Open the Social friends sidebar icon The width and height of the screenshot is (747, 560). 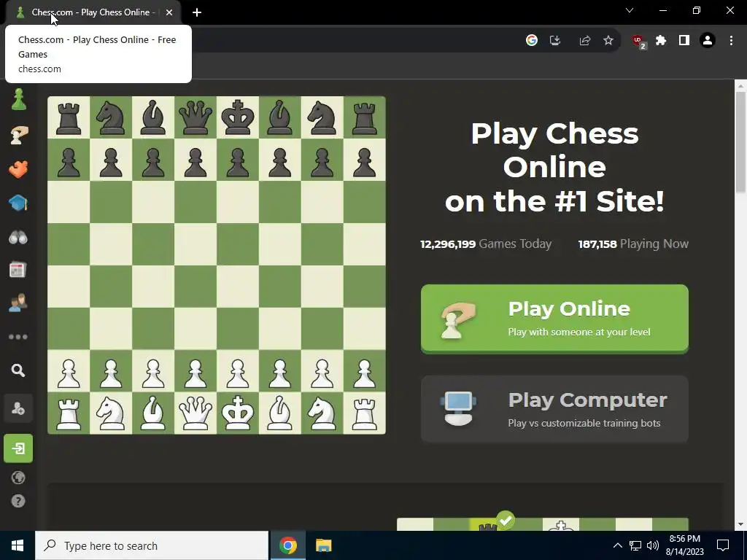18,303
